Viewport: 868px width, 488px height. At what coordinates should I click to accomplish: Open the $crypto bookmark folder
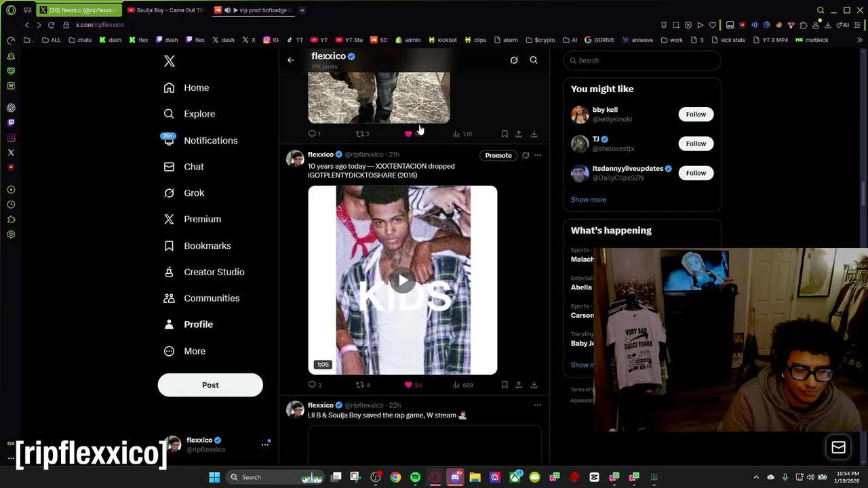(x=540, y=40)
